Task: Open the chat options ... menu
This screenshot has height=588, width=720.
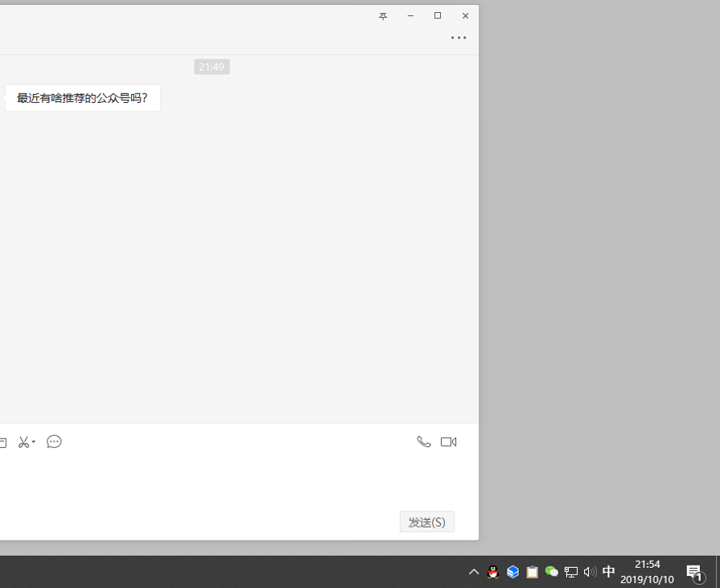Action: coord(459,37)
